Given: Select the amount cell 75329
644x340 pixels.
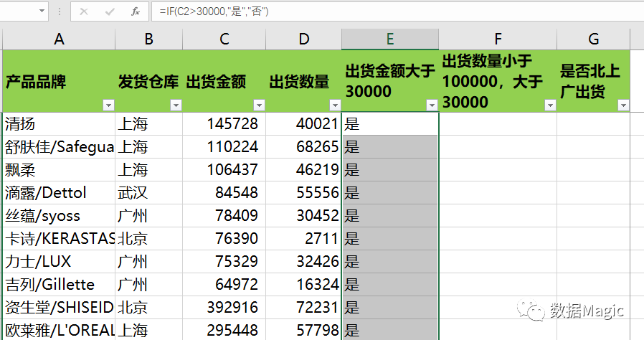Looking at the screenshot, I should [224, 262].
